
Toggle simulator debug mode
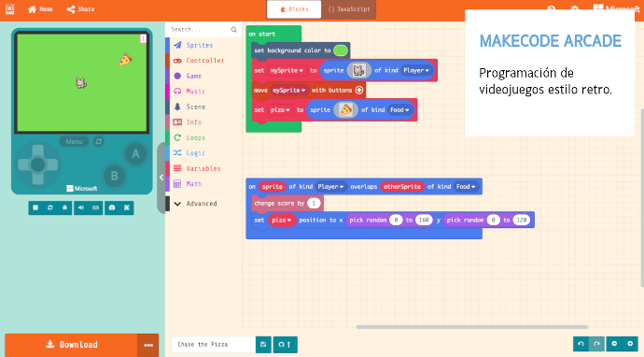coord(65,207)
